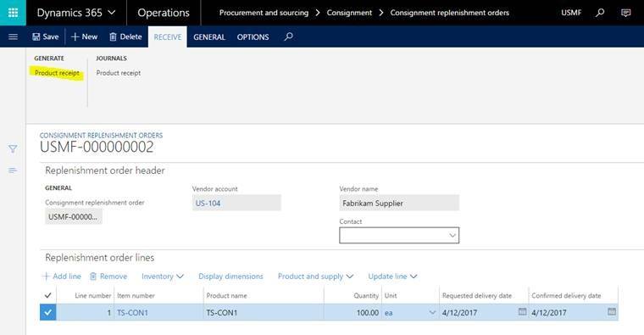The width and height of the screenshot is (644, 335).
Task: Switch to the OPTIONS tab
Action: click(x=253, y=37)
